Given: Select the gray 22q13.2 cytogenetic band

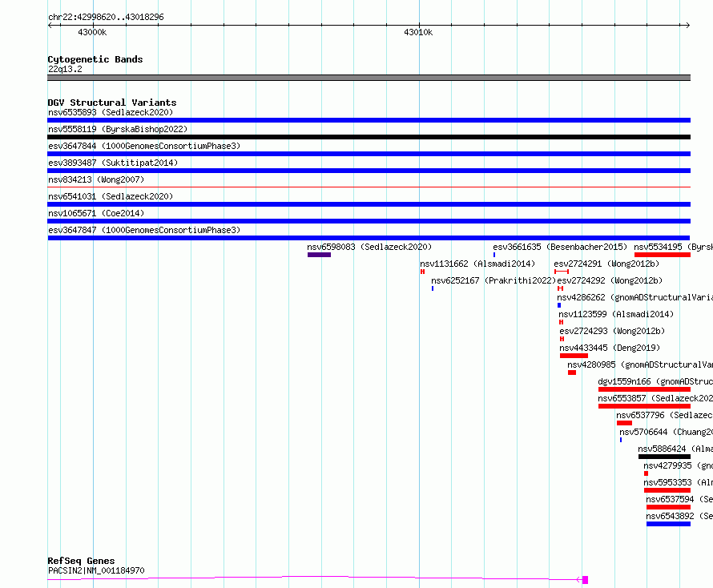Looking at the screenshot, I should point(369,78).
